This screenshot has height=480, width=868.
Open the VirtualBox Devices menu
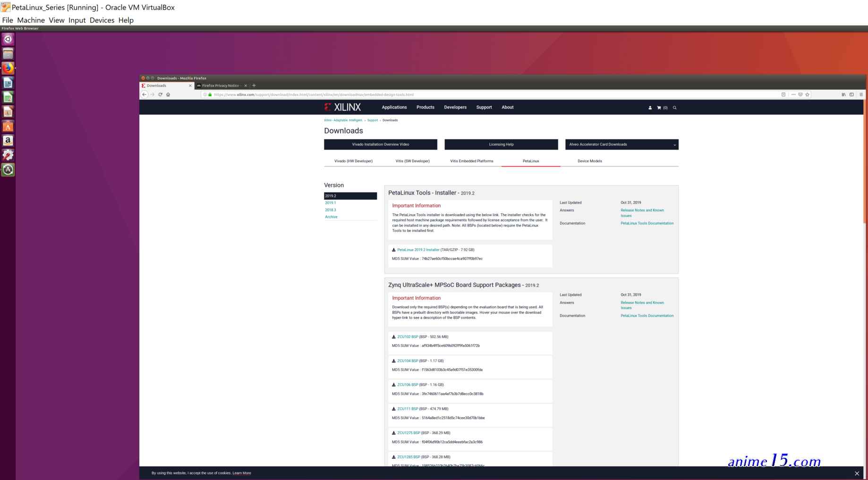point(102,20)
